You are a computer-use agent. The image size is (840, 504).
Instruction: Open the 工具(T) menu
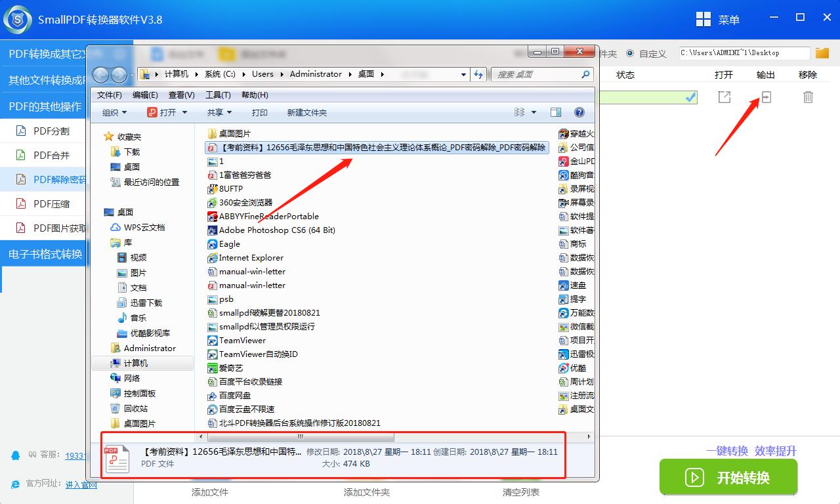coord(218,94)
